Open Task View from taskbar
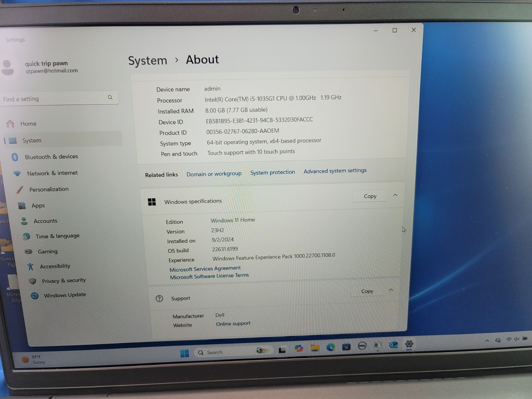This screenshot has width=532, height=399. [282, 349]
